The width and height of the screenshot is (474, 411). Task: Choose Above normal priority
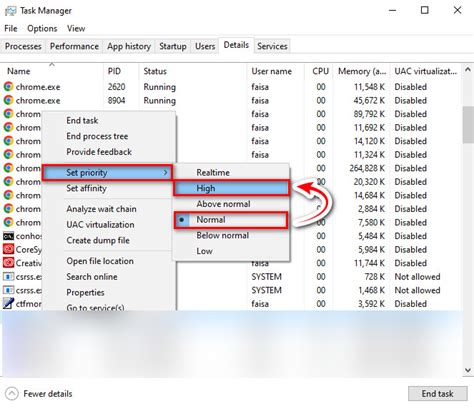coord(223,204)
